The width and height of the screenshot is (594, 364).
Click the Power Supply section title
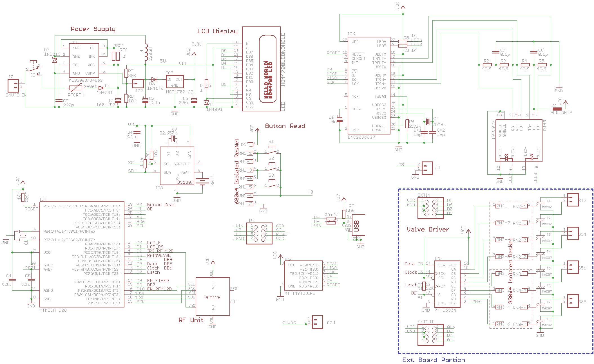[x=93, y=29]
